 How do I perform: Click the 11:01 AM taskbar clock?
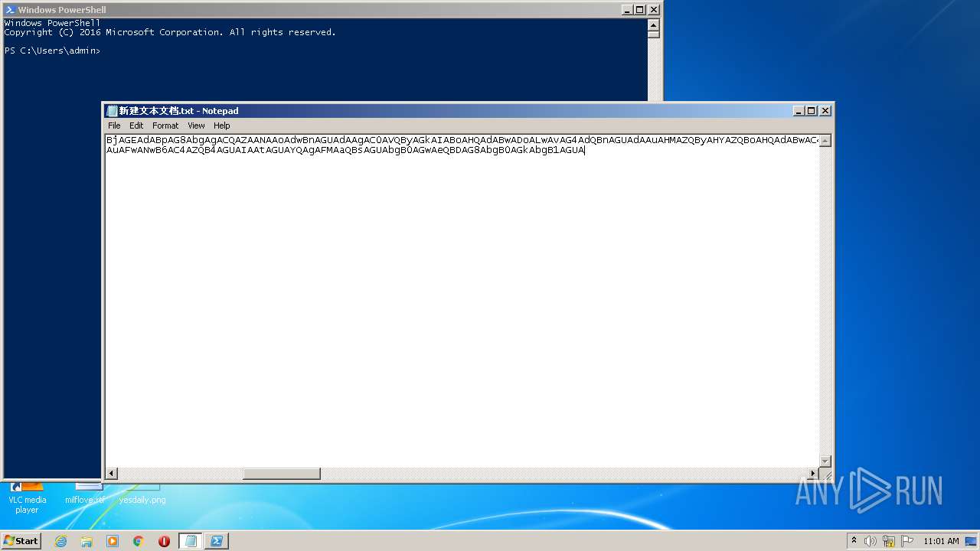point(941,541)
